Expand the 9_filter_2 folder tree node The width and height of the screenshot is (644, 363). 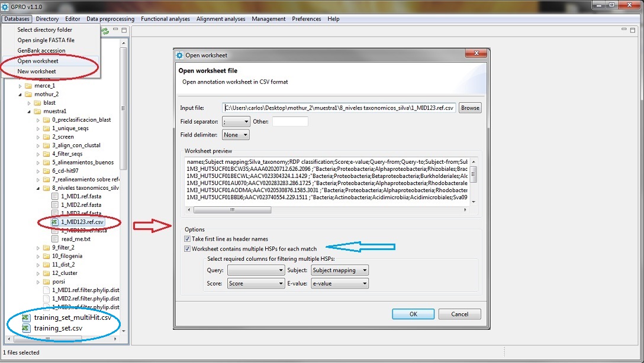click(38, 248)
